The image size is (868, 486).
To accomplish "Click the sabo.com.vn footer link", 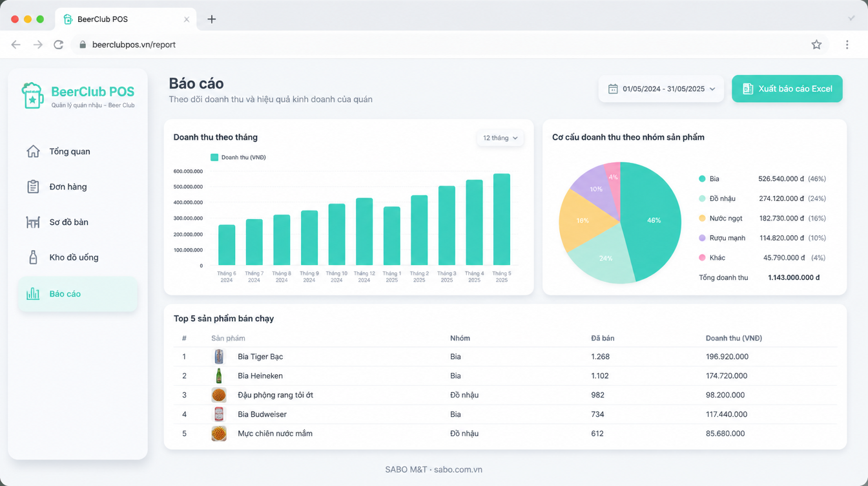I will point(458,470).
